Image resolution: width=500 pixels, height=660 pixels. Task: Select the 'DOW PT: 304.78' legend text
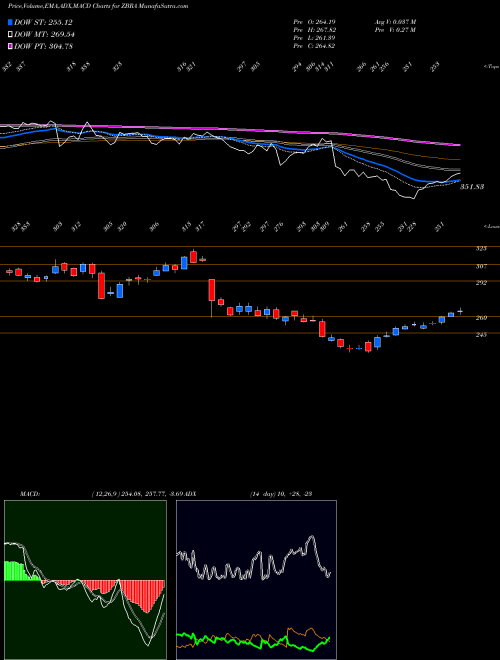(x=44, y=46)
